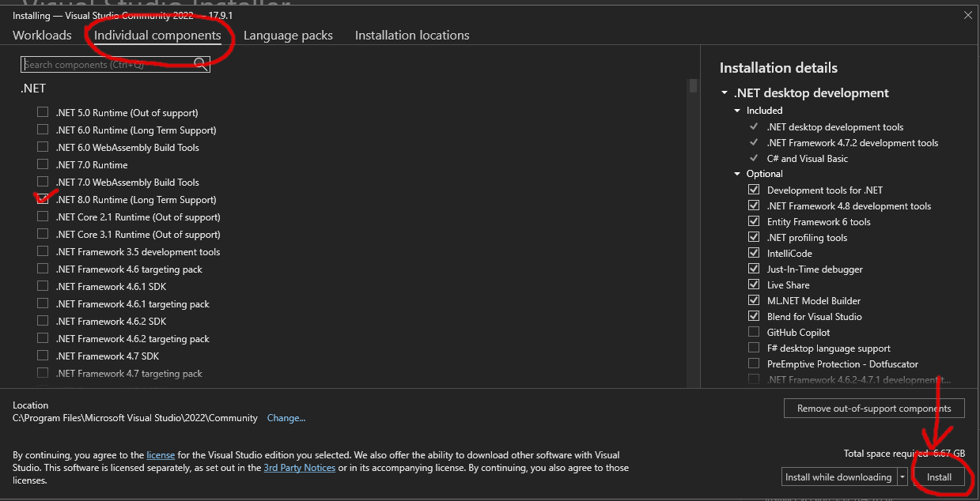
Task: Switch to the Workloads tab
Action: 42,35
